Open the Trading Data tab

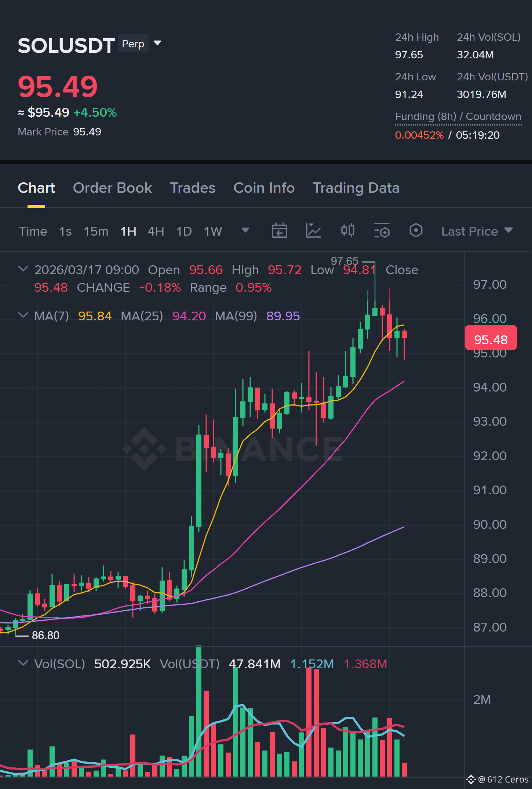pyautogui.click(x=356, y=188)
